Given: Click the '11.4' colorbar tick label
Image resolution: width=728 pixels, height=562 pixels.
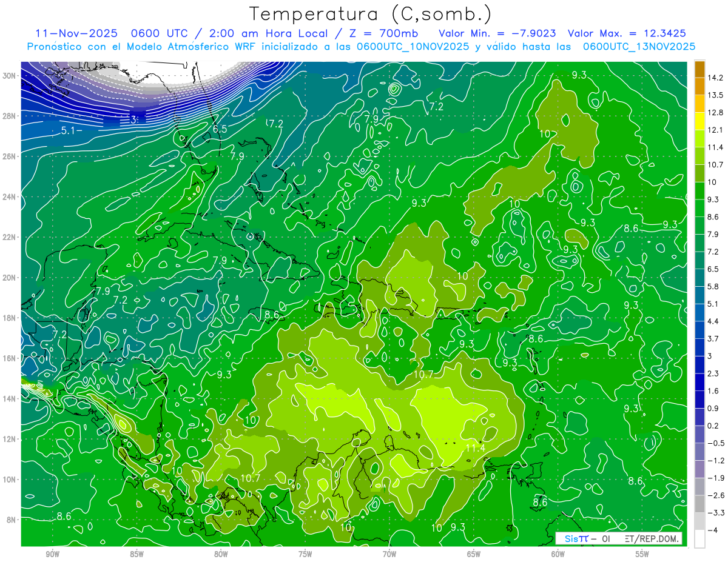Looking at the screenshot, I should (716, 147).
